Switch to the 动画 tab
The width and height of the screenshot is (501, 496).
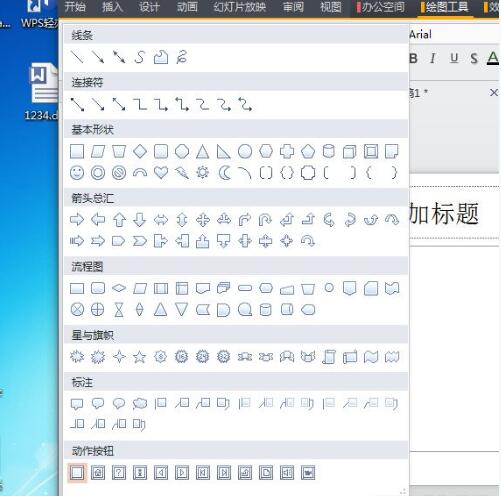pyautogui.click(x=187, y=7)
